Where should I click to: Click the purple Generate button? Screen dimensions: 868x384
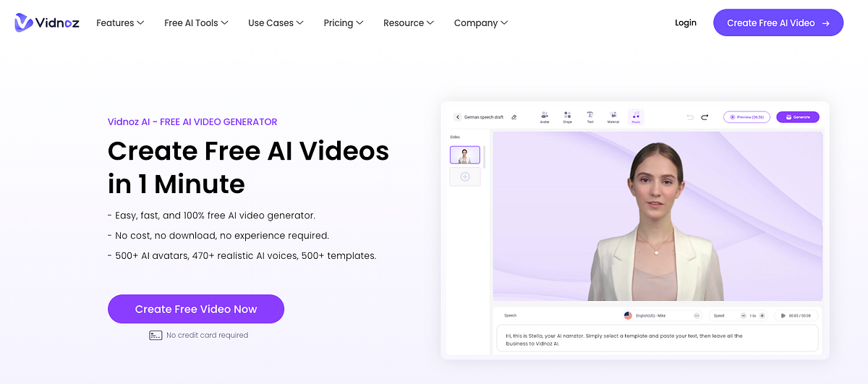[798, 116]
